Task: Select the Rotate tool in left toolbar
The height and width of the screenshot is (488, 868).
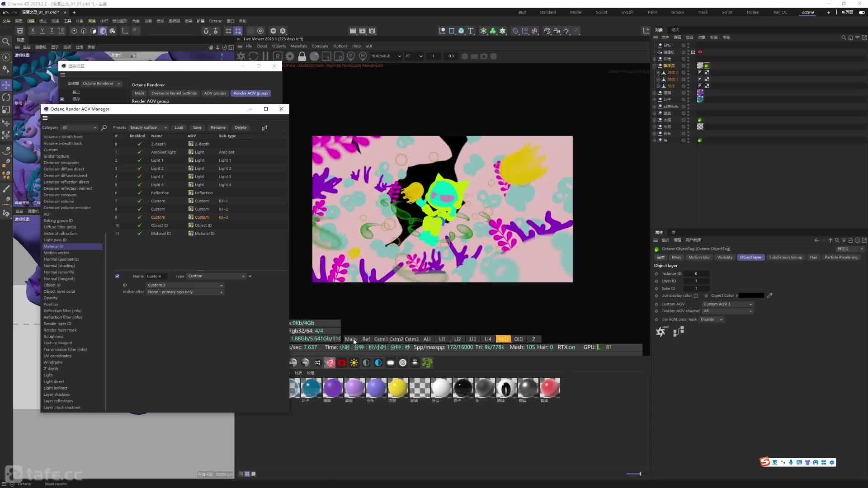Action: 6,97
